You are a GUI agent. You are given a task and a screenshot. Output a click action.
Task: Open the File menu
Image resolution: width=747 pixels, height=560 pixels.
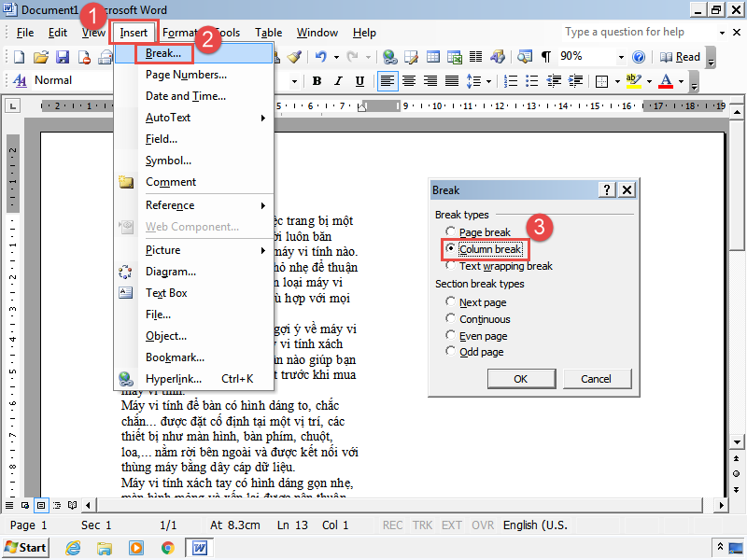pos(25,33)
